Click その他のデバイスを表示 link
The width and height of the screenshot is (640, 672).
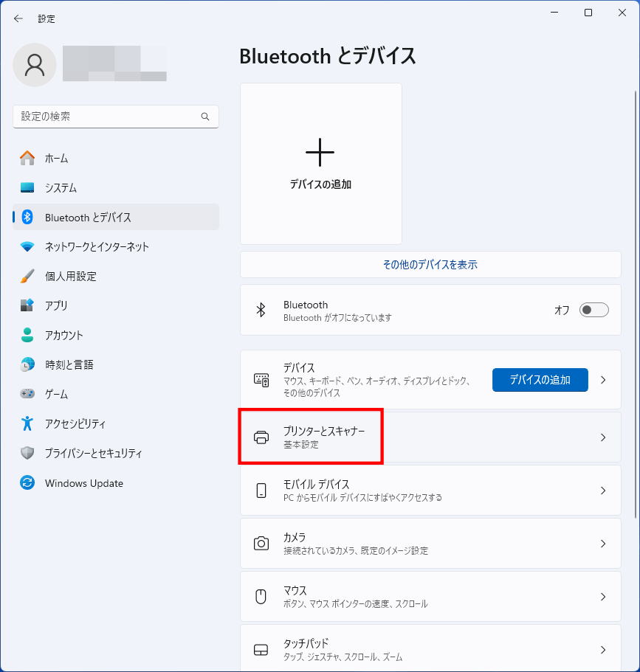coord(430,265)
